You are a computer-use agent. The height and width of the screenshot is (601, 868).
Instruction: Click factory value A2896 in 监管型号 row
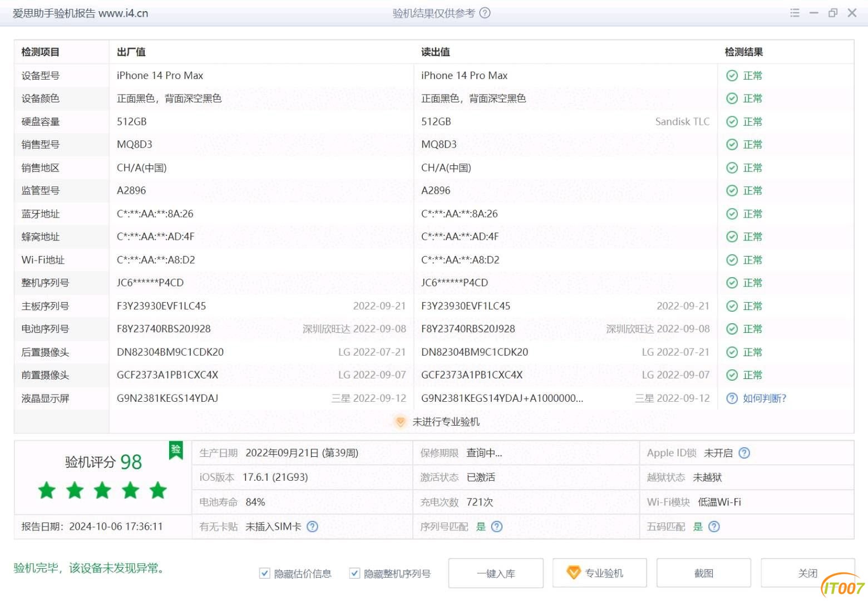coord(131,191)
